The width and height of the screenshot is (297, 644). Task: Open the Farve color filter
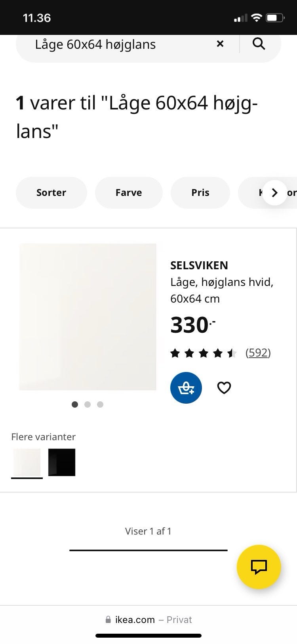point(129,193)
